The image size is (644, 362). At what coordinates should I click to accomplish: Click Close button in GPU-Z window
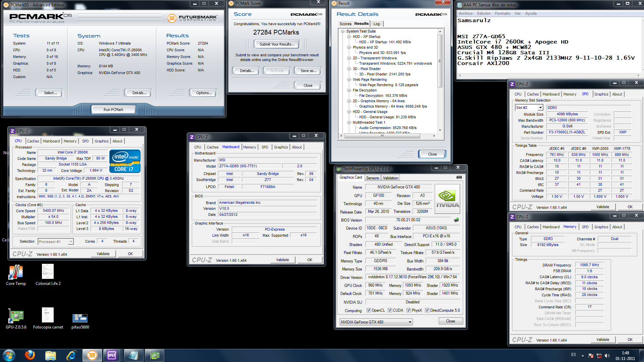450,321
